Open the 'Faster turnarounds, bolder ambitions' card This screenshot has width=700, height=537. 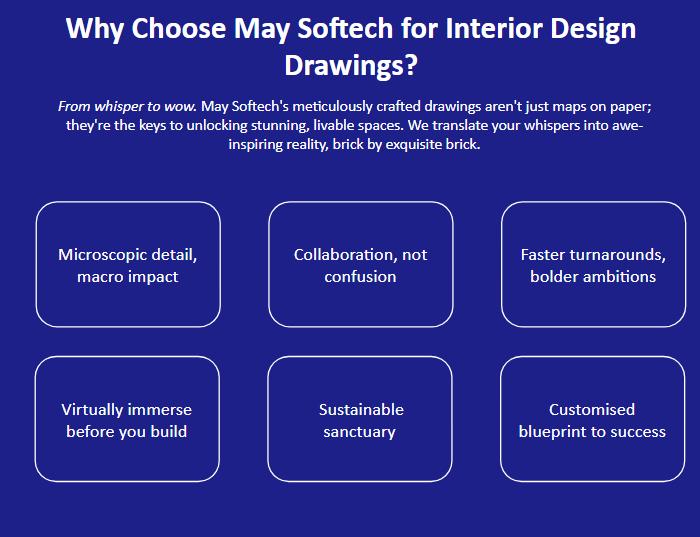pyautogui.click(x=593, y=265)
